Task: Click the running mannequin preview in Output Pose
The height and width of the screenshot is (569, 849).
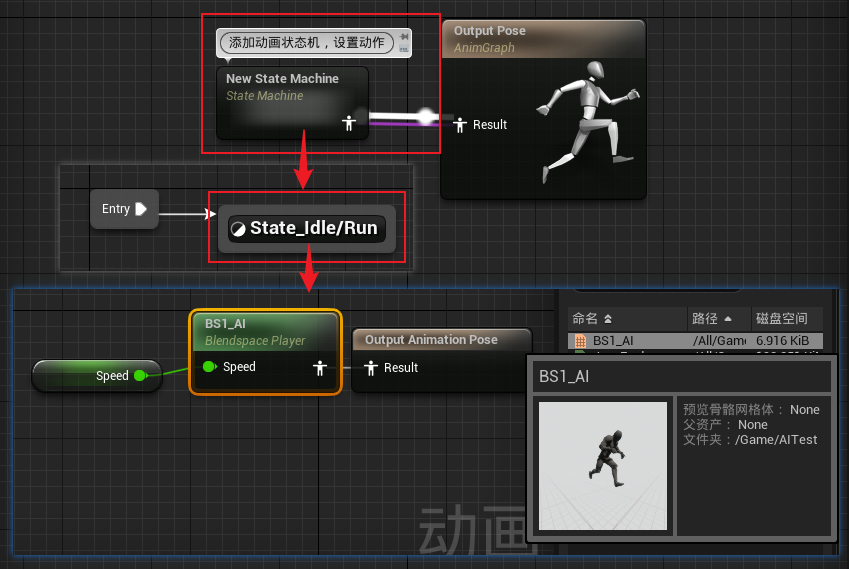Action: (589, 122)
